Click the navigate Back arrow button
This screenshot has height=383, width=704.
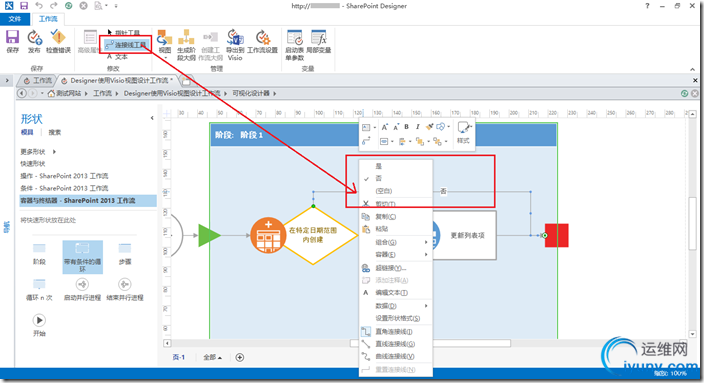[x=22, y=93]
